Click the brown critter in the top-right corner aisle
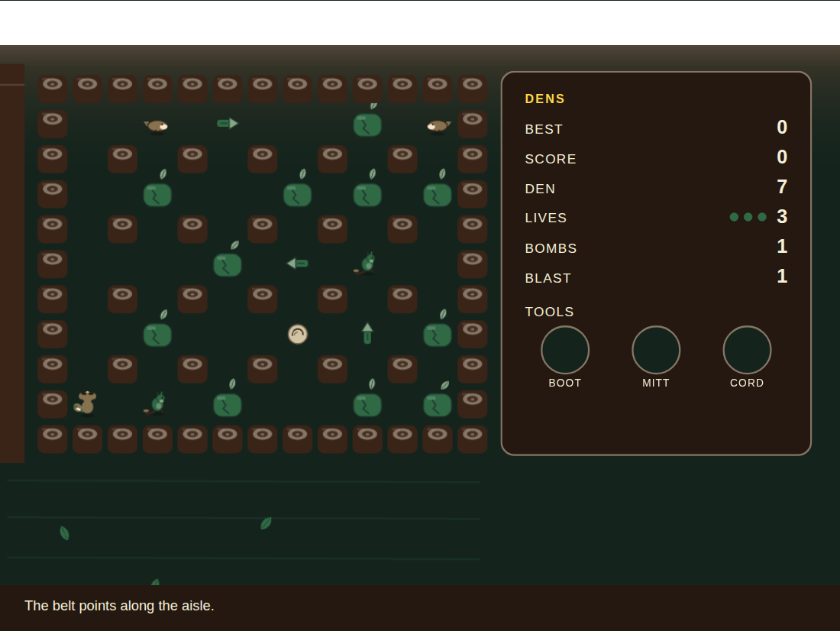 [438, 126]
